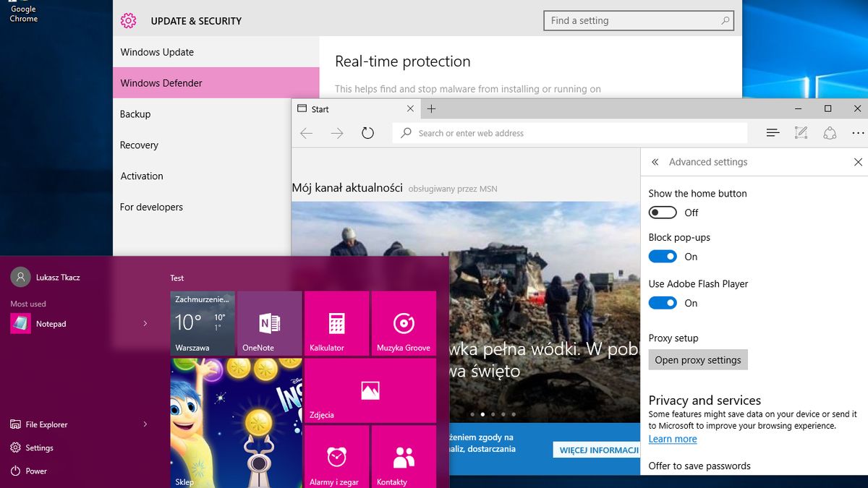The image size is (868, 488).
Task: Expand Notepad jump list arrow
Action: pyautogui.click(x=145, y=324)
